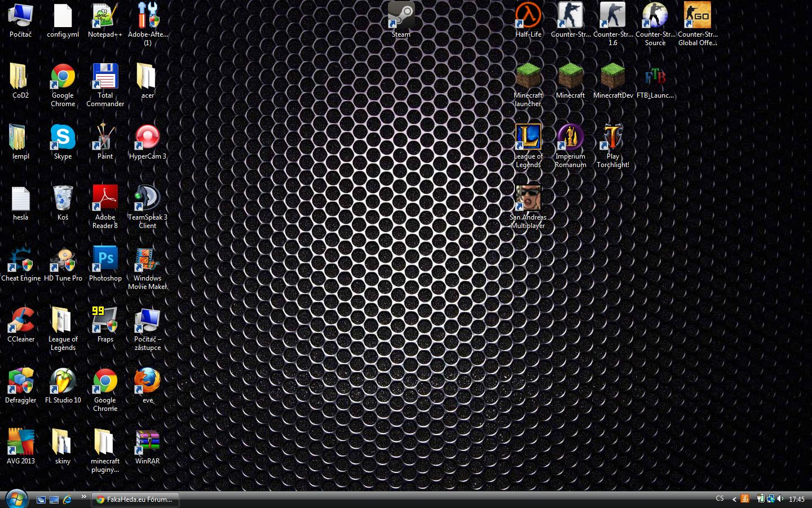Launch Half-Life from the desktop
812x508 pixels.
528,20
